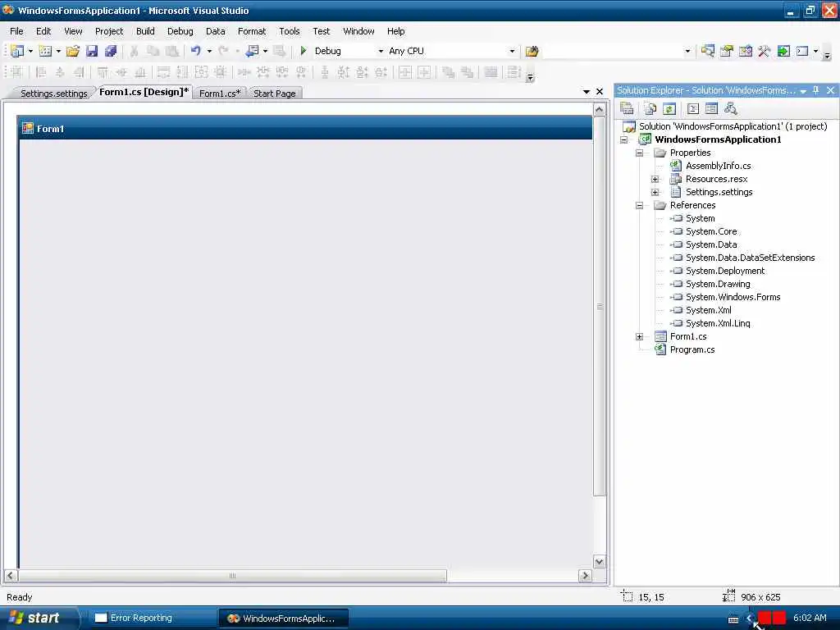This screenshot has width=840, height=630.
Task: Click Properties icon in Solution Explorer toolbar
Action: coord(627,109)
